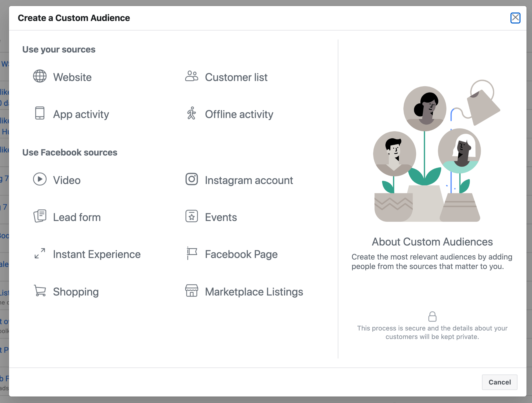Click the Facebook Page flag icon
The height and width of the screenshot is (403, 532).
pyautogui.click(x=192, y=253)
